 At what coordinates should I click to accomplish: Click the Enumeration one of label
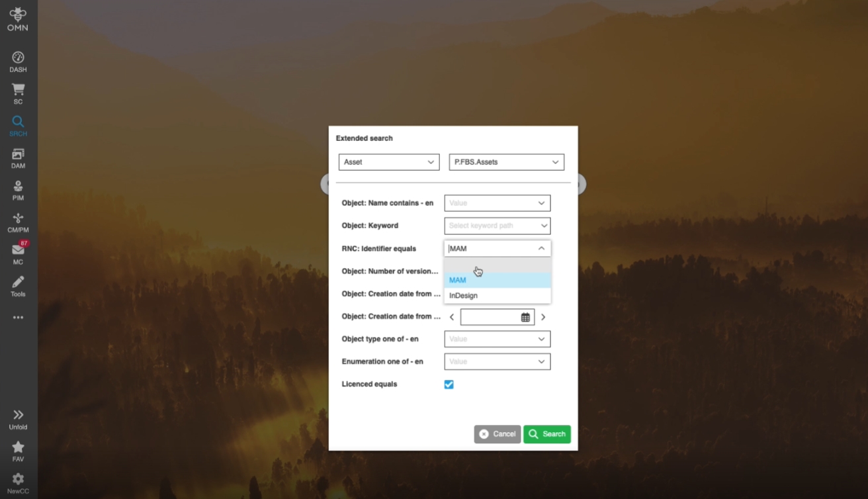tap(382, 361)
